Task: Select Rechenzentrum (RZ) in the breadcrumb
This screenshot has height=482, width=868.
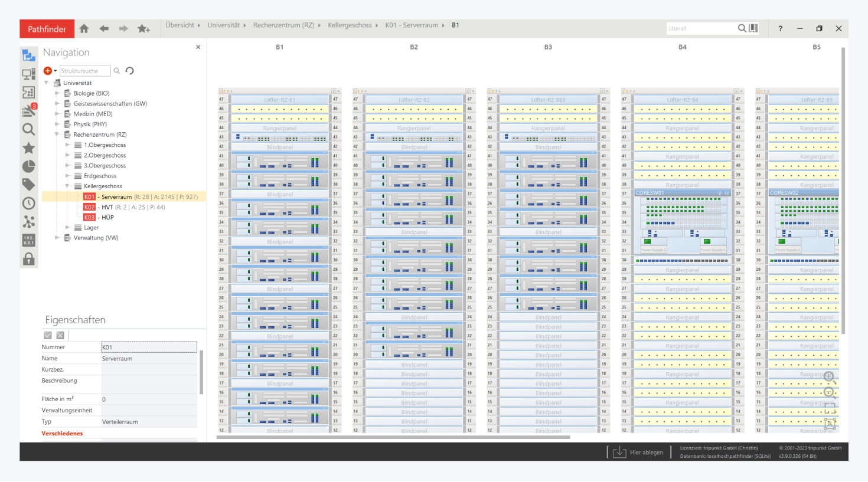Action: (x=283, y=25)
